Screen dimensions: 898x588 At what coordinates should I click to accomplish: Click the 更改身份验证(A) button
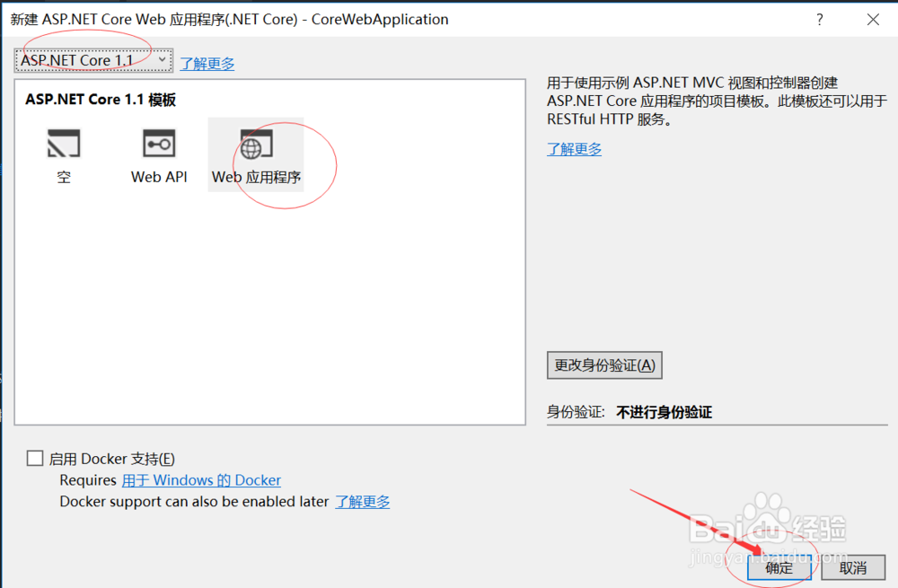(604, 365)
